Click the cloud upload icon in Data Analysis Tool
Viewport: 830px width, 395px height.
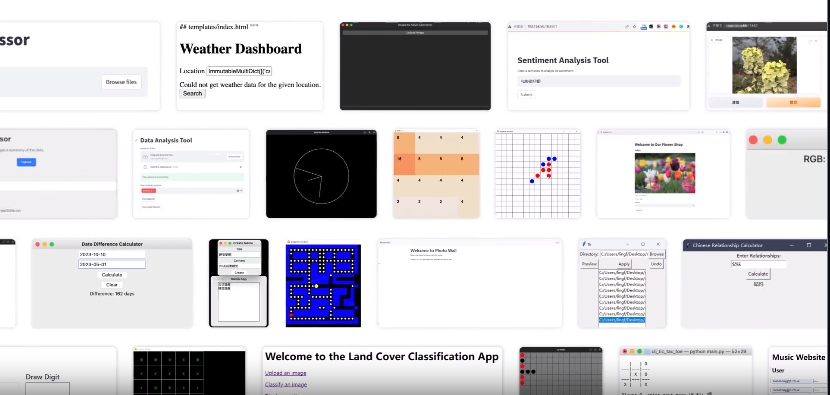click(146, 157)
